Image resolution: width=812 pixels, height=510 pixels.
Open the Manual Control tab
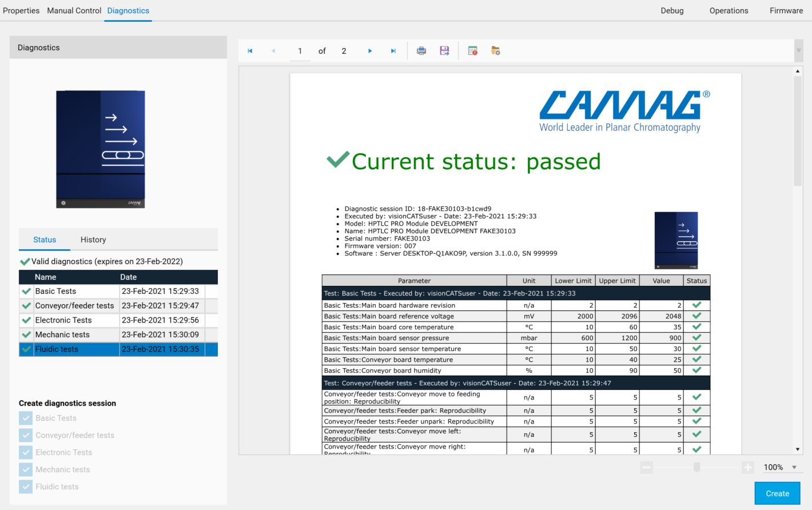[x=74, y=10]
